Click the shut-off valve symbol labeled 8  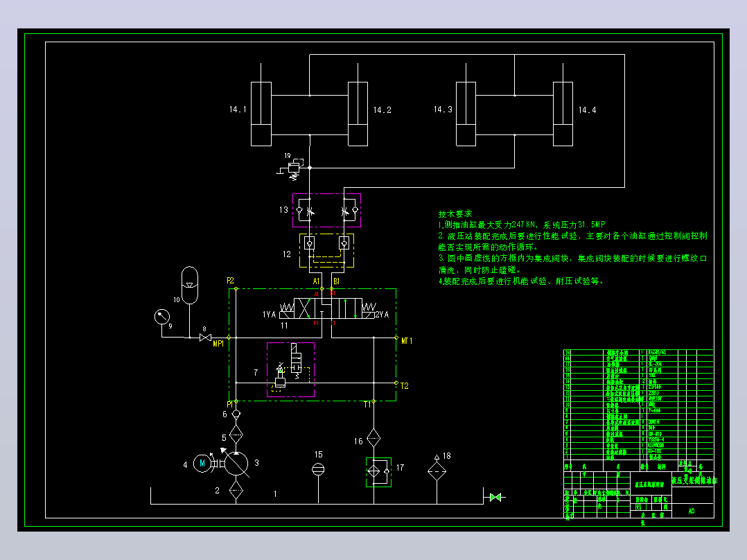(205, 338)
